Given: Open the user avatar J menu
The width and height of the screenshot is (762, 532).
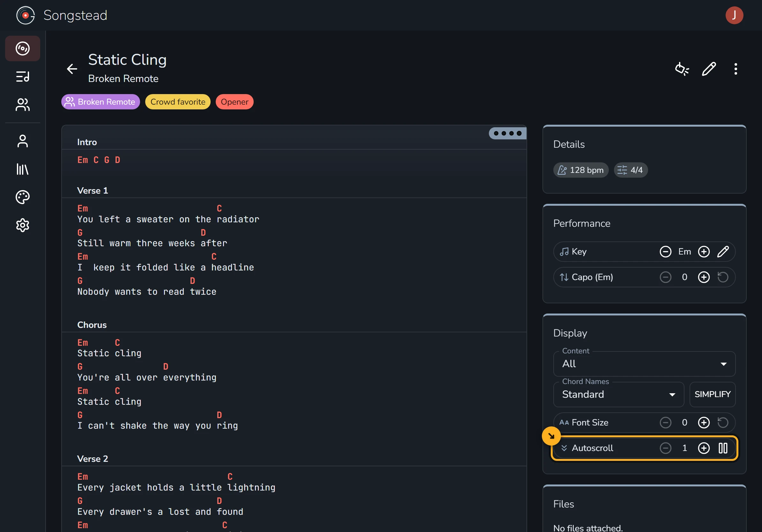Looking at the screenshot, I should (x=734, y=15).
